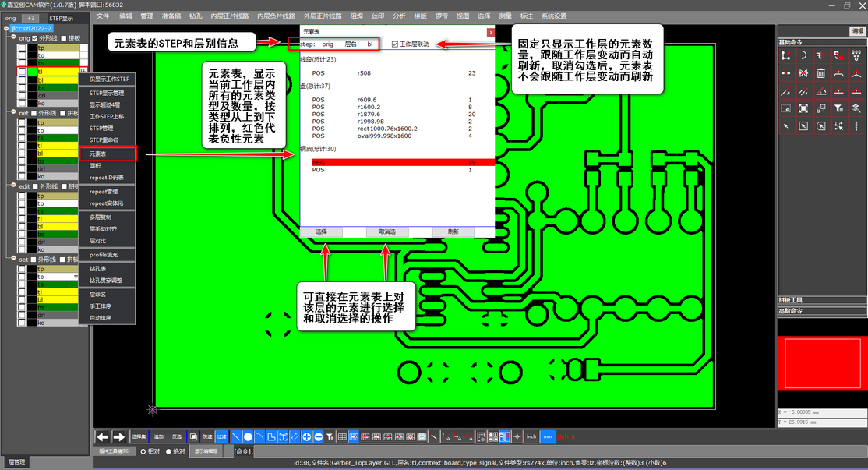Click the green color swatch of tl layer
This screenshot has height=470, width=868.
32,72
